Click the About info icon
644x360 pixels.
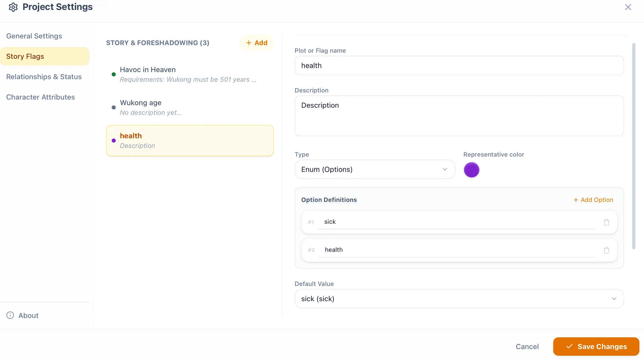click(x=10, y=315)
